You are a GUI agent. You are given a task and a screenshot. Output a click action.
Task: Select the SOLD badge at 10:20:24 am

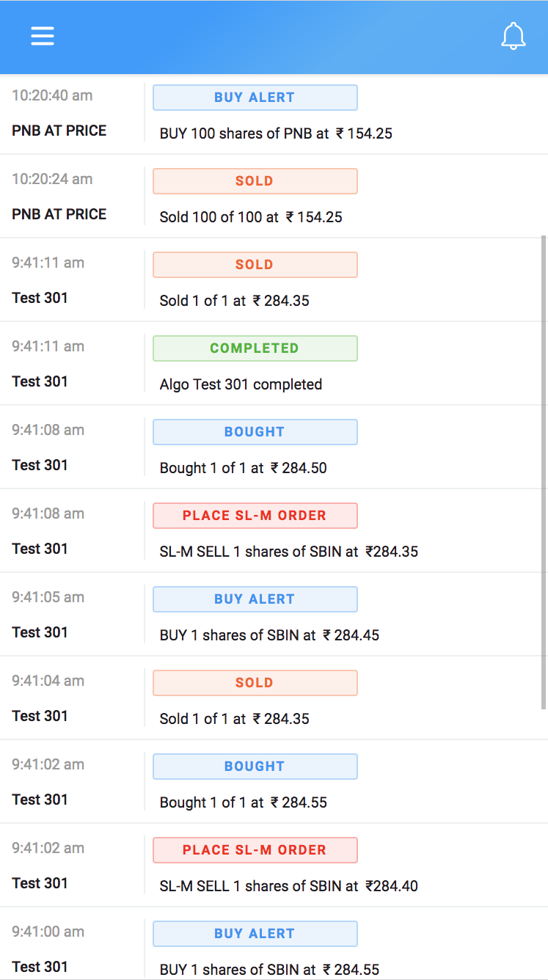[255, 181]
